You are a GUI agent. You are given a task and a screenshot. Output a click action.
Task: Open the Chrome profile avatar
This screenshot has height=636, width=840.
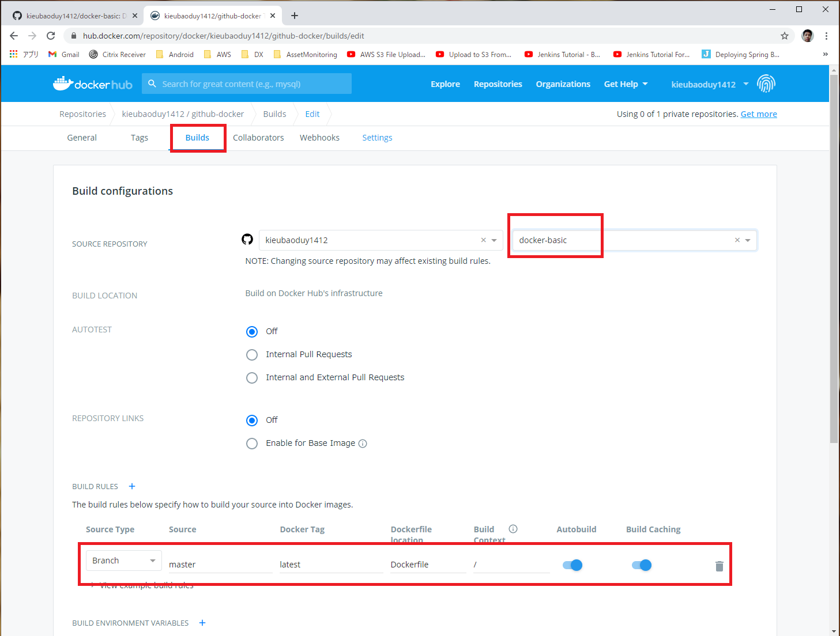[x=808, y=36]
